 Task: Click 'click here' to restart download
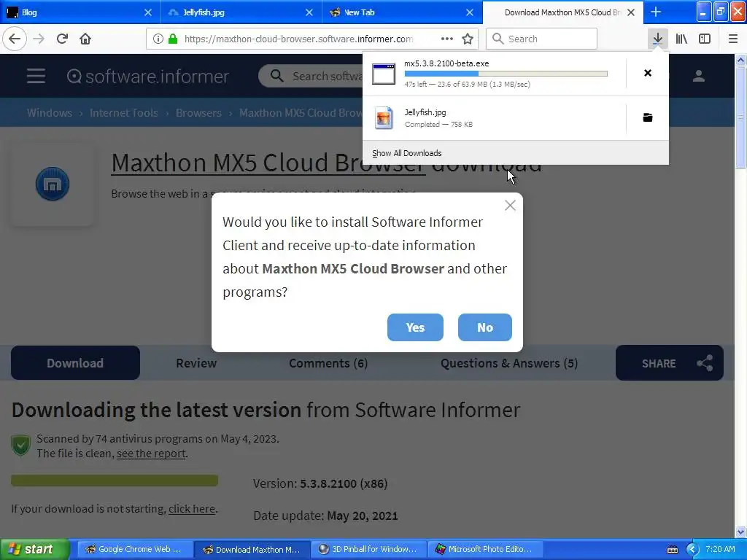192,508
